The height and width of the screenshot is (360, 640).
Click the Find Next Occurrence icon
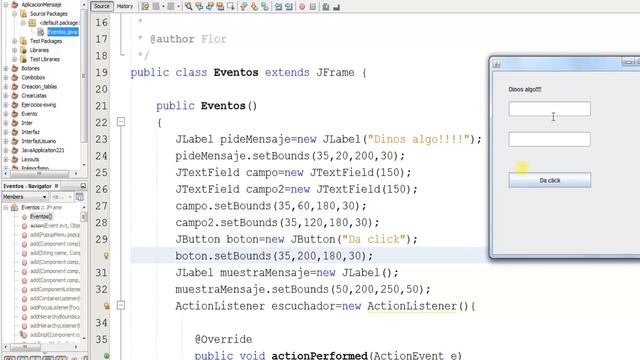point(210,7)
